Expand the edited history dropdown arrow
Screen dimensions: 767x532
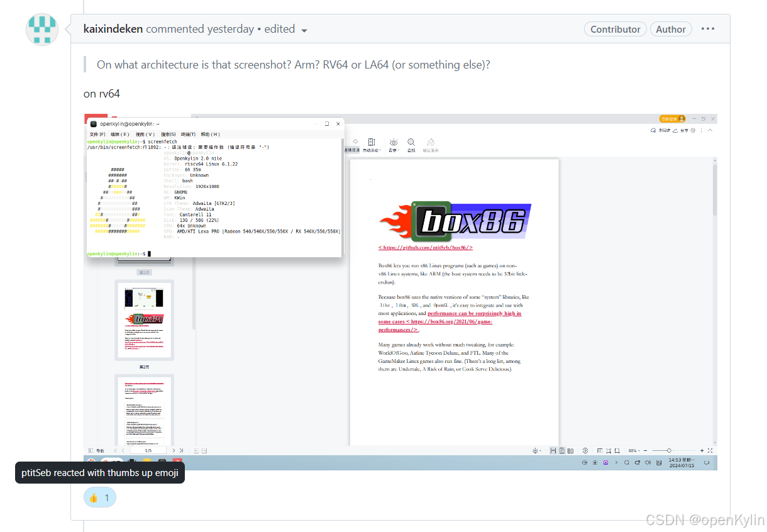(x=304, y=30)
